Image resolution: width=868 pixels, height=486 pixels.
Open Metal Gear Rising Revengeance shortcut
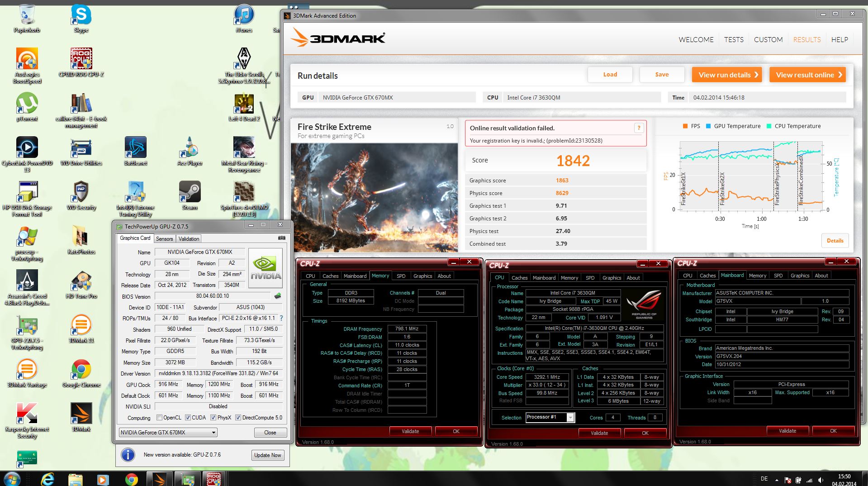244,154
